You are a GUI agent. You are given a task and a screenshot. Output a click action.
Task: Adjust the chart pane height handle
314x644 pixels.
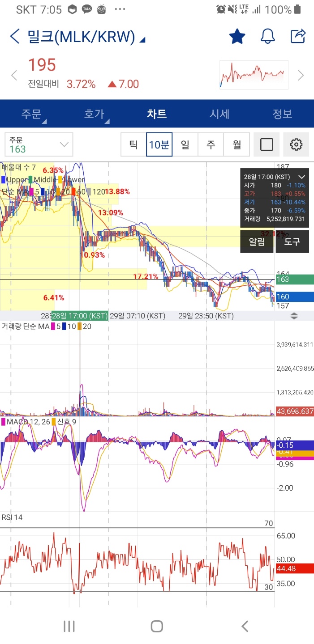(x=294, y=316)
